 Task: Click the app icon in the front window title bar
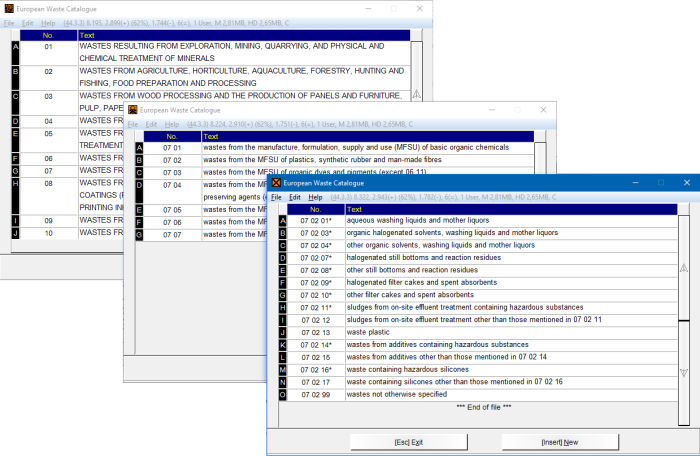point(276,183)
